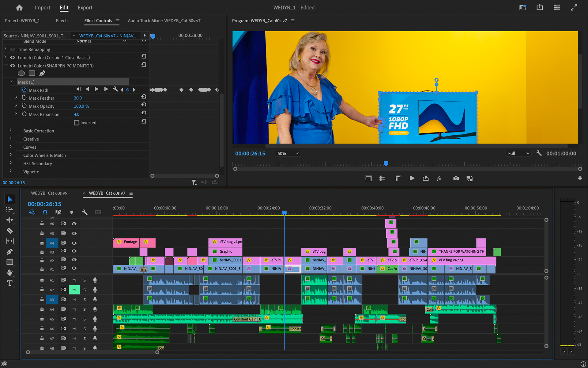Enable the Inverted mask checkbox
Viewport: 588px width, 368px height.
tap(77, 123)
